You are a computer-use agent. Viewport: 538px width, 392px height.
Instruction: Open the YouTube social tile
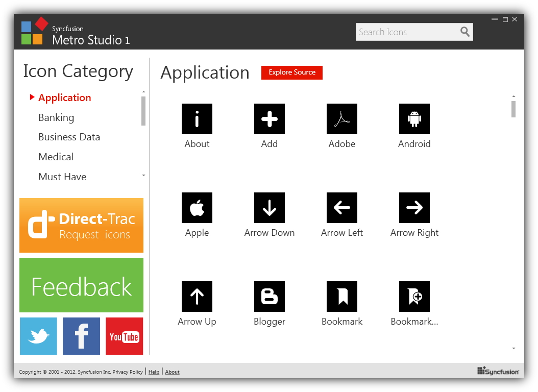[124, 336]
